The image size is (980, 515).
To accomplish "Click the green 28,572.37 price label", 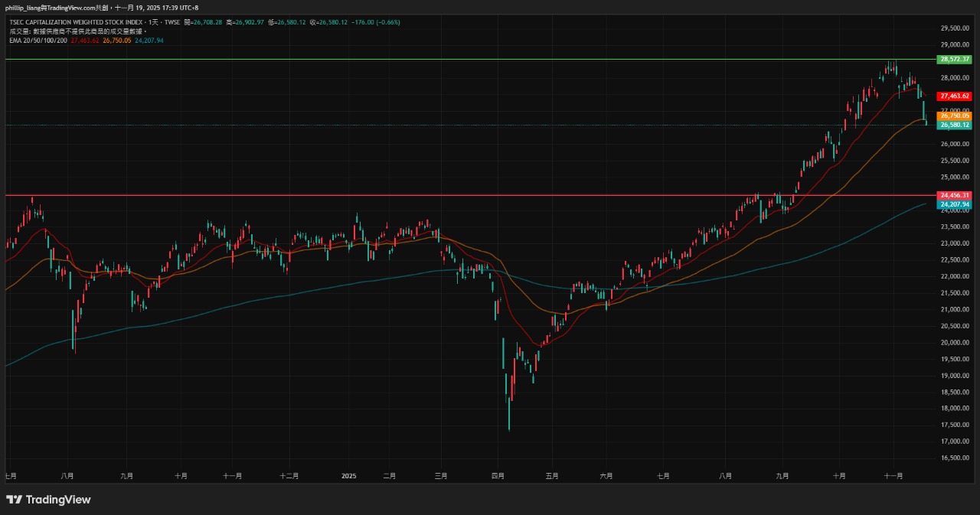I will (x=954, y=59).
